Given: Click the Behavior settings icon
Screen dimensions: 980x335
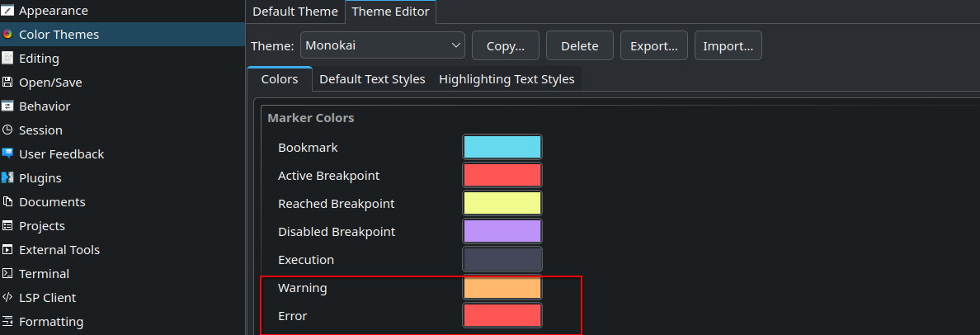Looking at the screenshot, I should coord(7,106).
